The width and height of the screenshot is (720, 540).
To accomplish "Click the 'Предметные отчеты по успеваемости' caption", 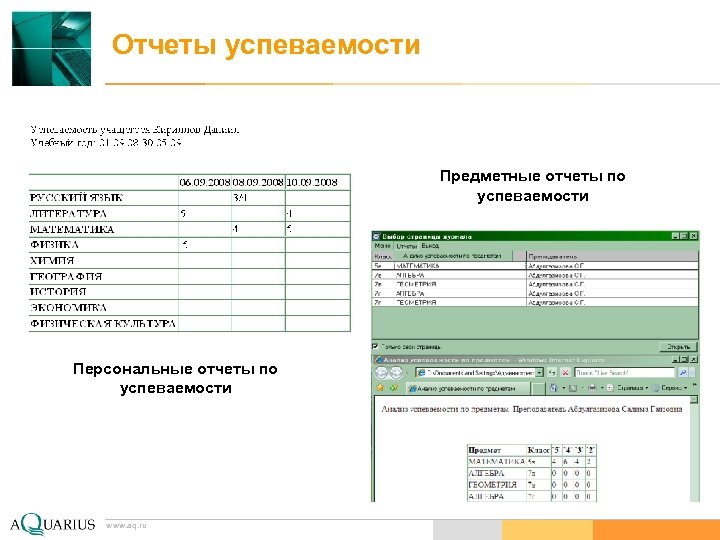I will (533, 186).
